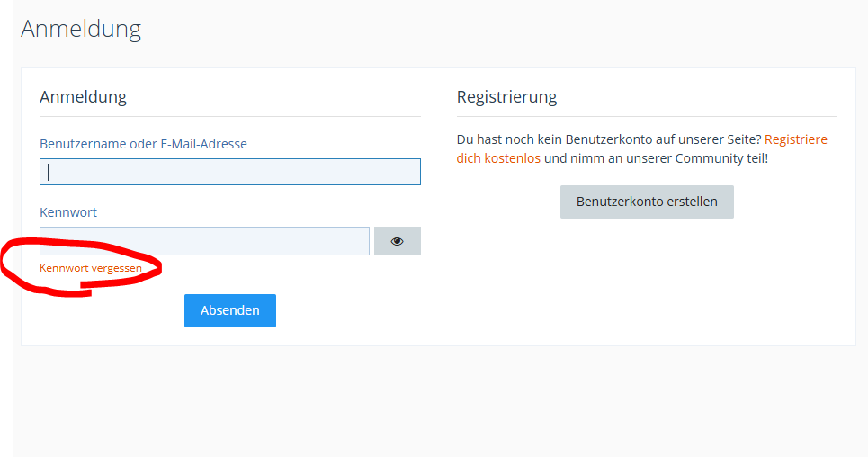
Task: Click the large "Anmeldung" page title
Action: pyautogui.click(x=81, y=29)
